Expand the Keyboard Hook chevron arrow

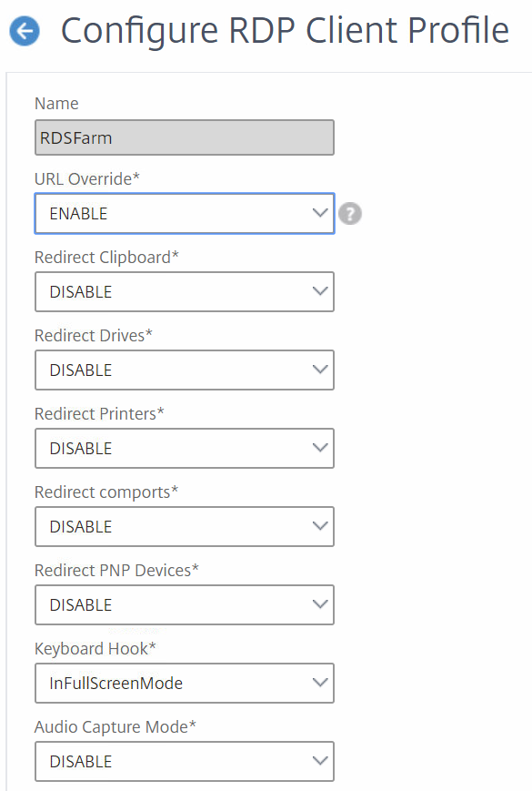click(320, 682)
